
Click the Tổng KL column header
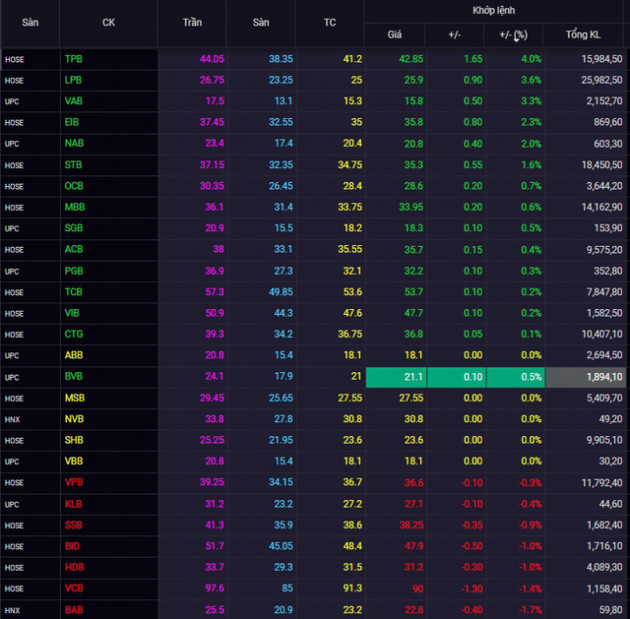(x=583, y=35)
